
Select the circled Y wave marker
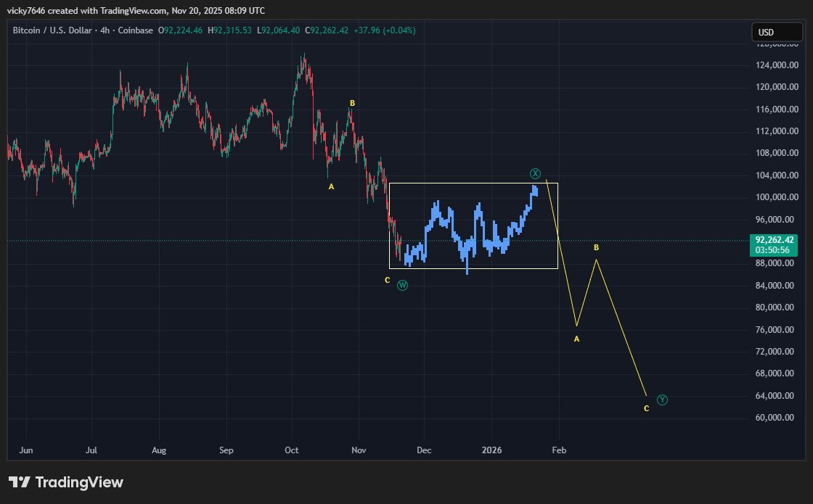point(662,400)
